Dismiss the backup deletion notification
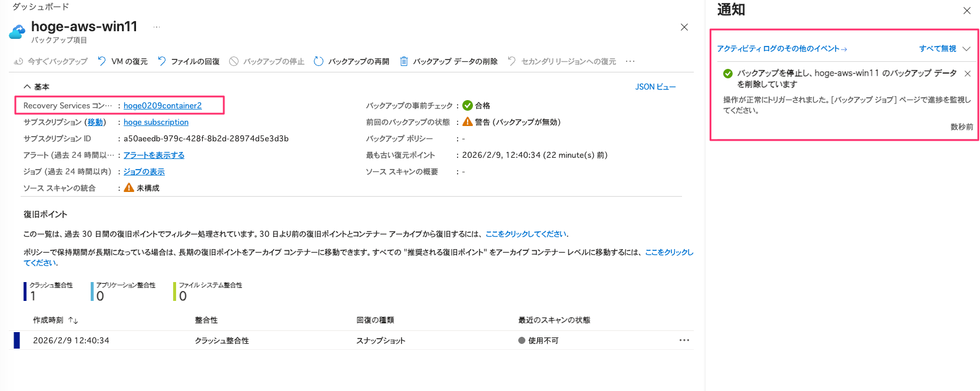 coord(968,74)
